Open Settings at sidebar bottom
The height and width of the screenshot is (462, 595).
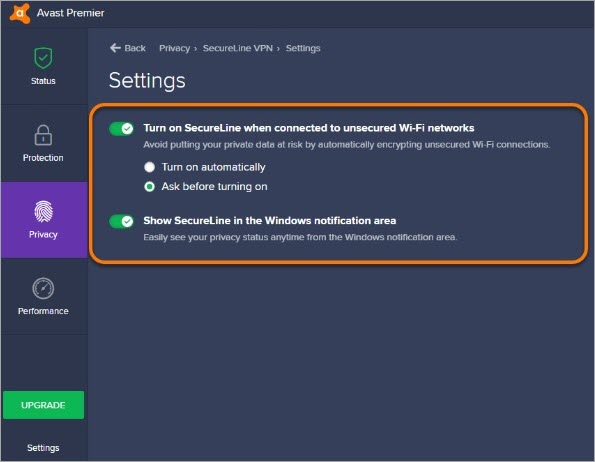[x=43, y=448]
